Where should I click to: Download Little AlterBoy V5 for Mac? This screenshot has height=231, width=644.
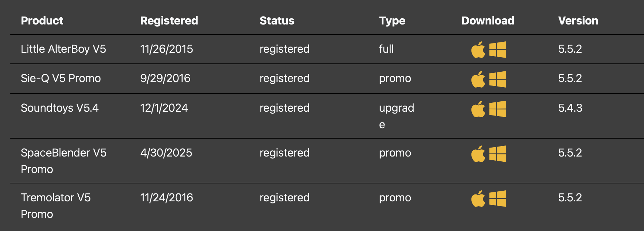coord(478,50)
